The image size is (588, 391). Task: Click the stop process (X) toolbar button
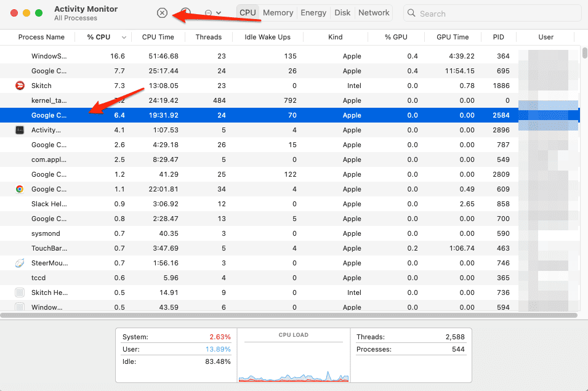[162, 13]
